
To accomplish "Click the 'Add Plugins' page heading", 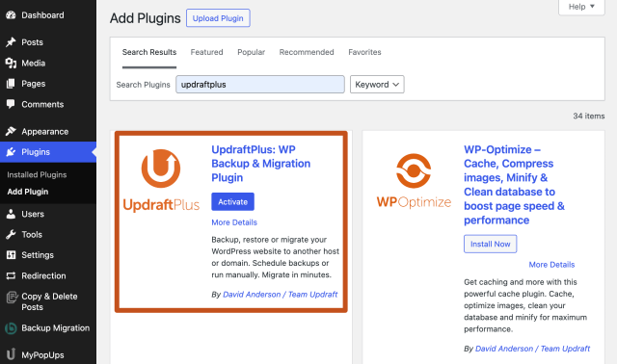I will click(x=146, y=18).
